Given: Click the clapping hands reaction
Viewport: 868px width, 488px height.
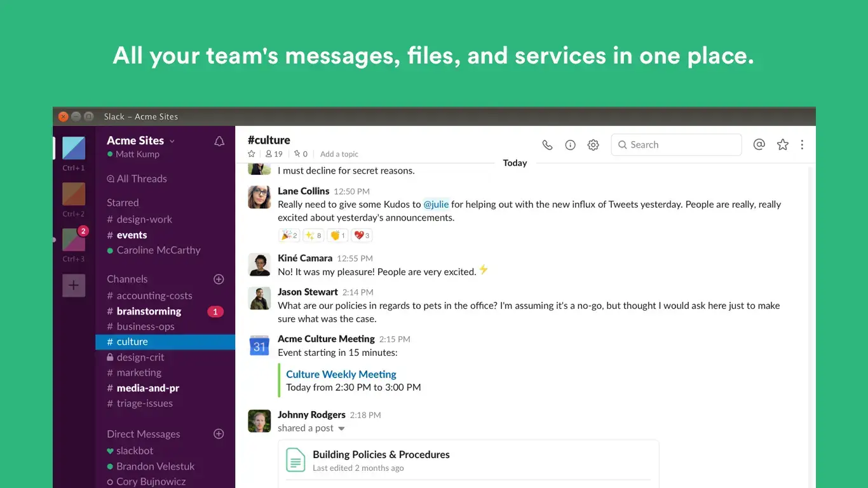Looking at the screenshot, I should coord(337,235).
